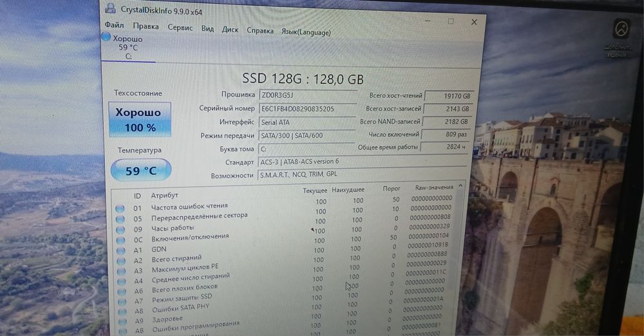Click the status circle for attribute 0C
Viewport: 644px width, 336px height.
tap(121, 240)
